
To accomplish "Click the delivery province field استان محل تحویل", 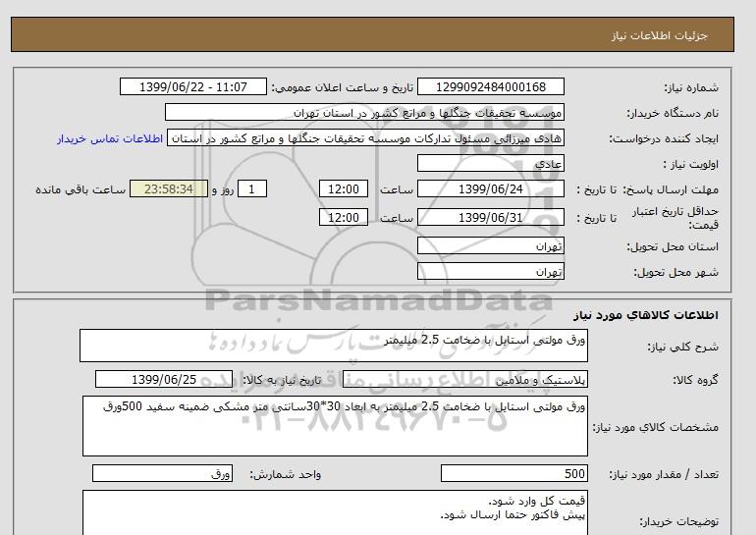I will (x=490, y=245).
